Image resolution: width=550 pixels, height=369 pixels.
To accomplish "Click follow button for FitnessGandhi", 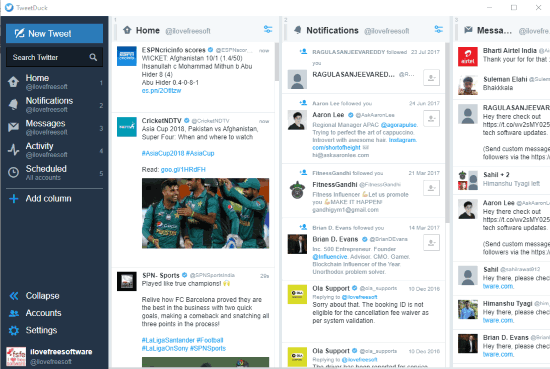I will click(431, 188).
